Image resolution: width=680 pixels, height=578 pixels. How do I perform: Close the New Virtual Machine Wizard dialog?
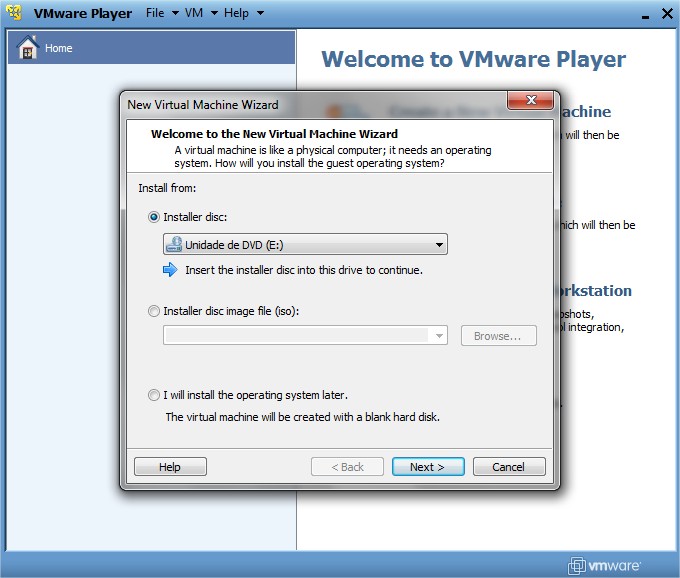(530, 100)
